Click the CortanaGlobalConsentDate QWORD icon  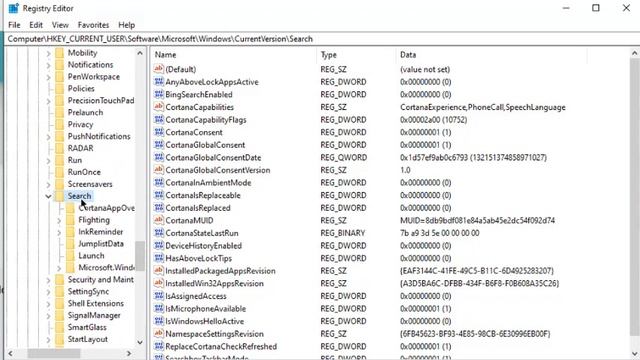click(x=159, y=157)
